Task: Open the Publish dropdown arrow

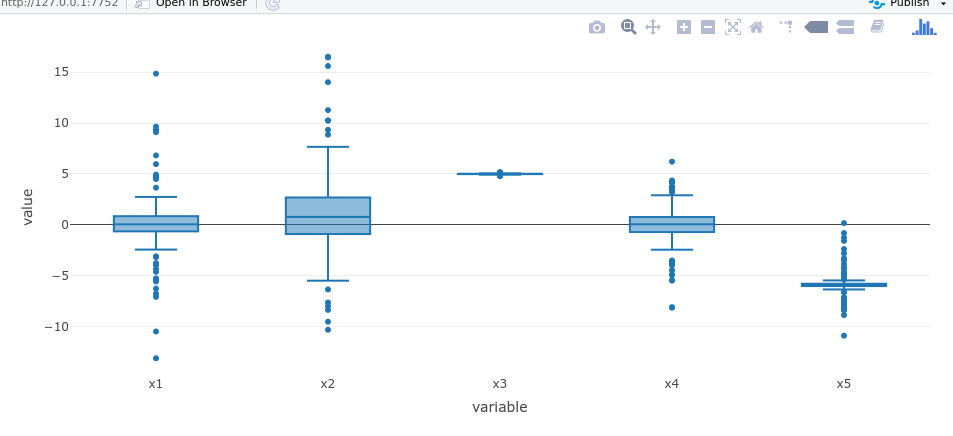Action: pyautogui.click(x=943, y=4)
